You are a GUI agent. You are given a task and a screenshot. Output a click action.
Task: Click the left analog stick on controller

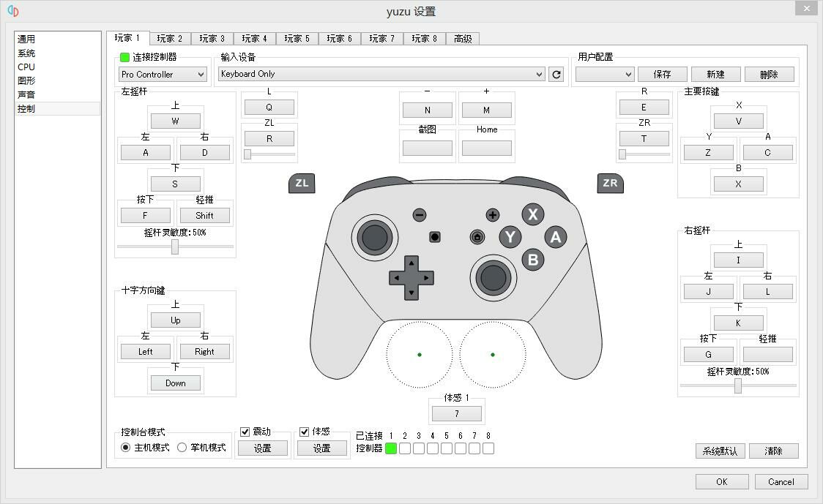pyautogui.click(x=374, y=237)
